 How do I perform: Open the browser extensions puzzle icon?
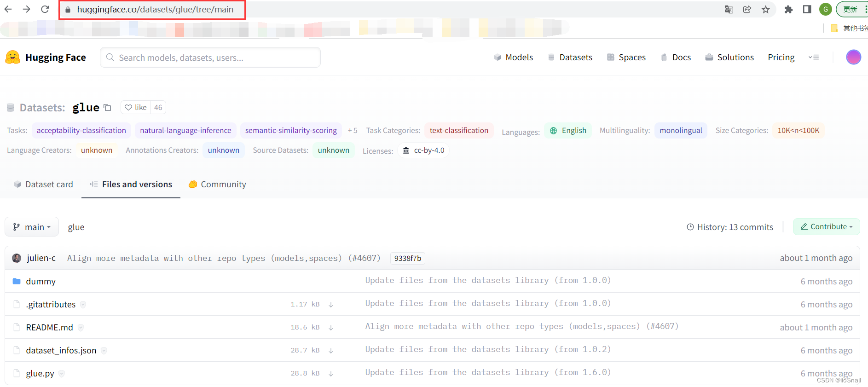(788, 9)
